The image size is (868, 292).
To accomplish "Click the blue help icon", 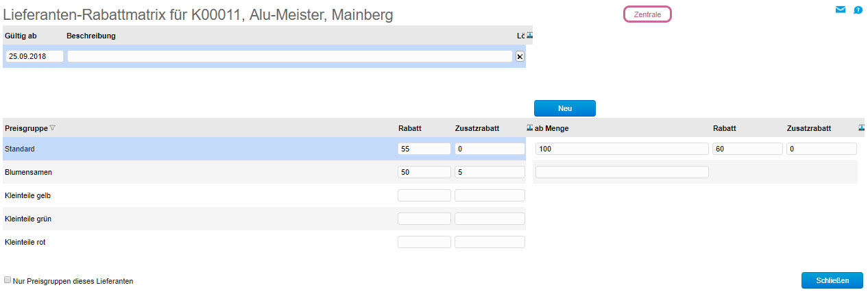I will coord(857,10).
